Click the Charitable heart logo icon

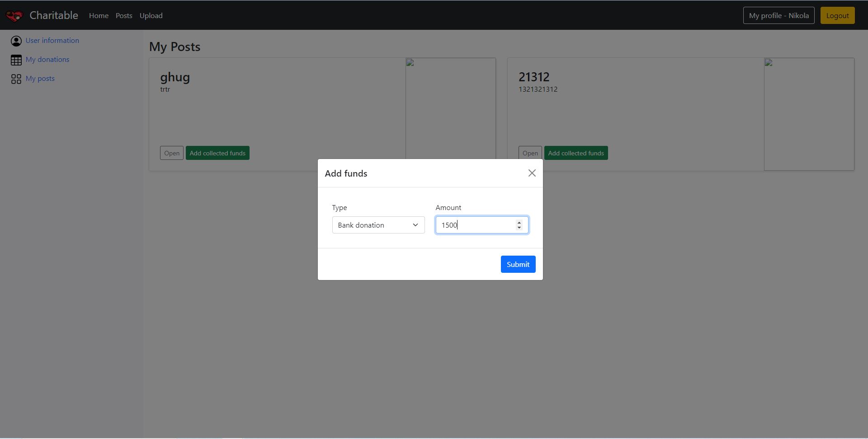[x=14, y=16]
